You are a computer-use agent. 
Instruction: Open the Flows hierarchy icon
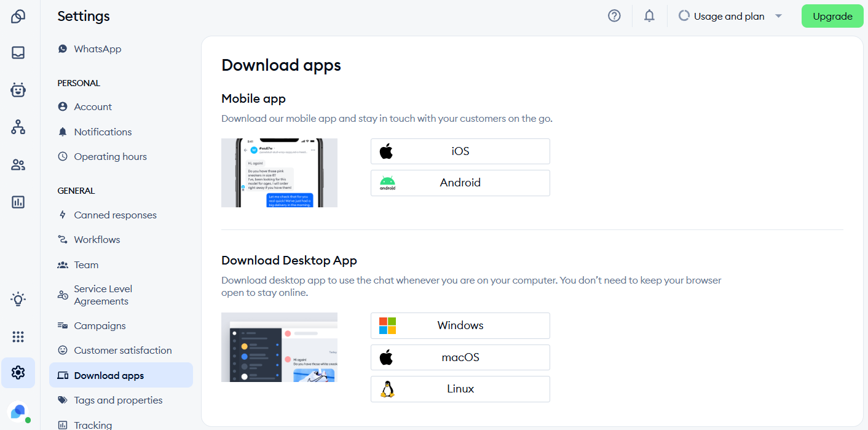click(18, 127)
